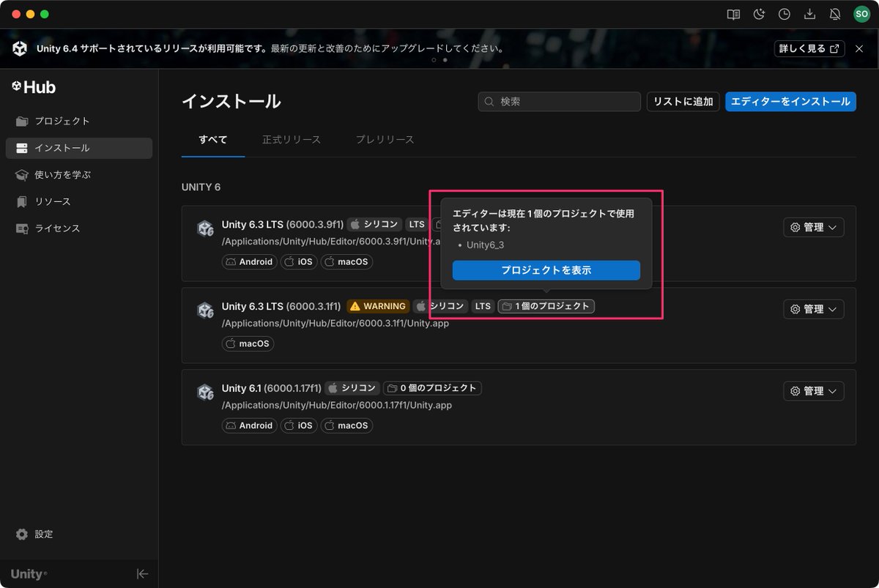Click the 1個のプロジェクト badge on 6000.3.1f1
This screenshot has width=879, height=588.
pos(546,306)
